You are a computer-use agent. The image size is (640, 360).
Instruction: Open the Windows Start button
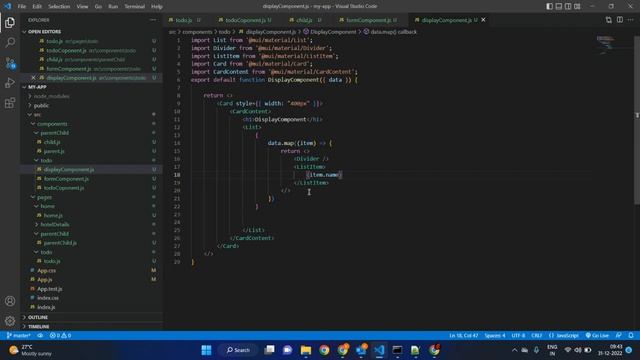[x=207, y=350]
